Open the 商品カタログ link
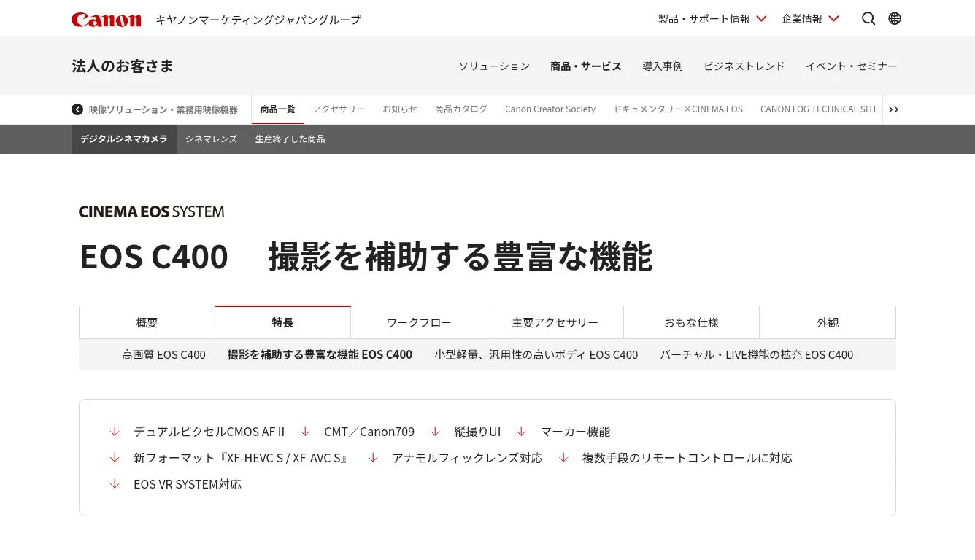The height and width of the screenshot is (560, 975). point(460,109)
